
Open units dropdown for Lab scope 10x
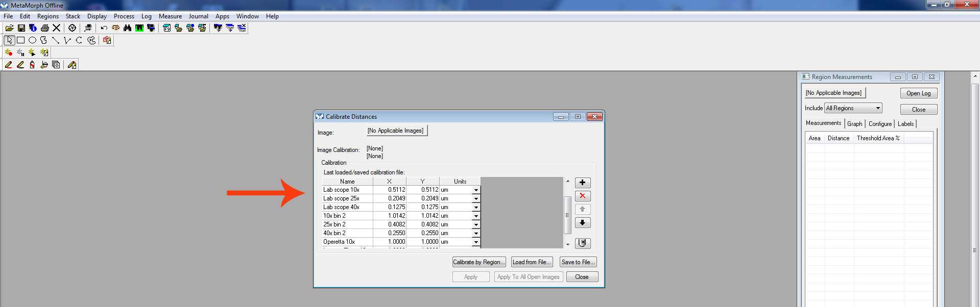tap(476, 190)
